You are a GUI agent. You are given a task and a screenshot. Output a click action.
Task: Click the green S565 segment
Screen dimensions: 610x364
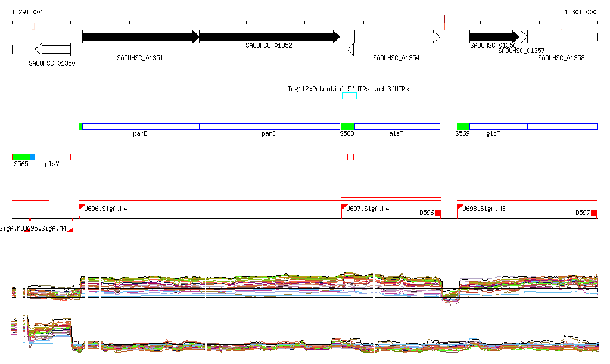(x=21, y=157)
